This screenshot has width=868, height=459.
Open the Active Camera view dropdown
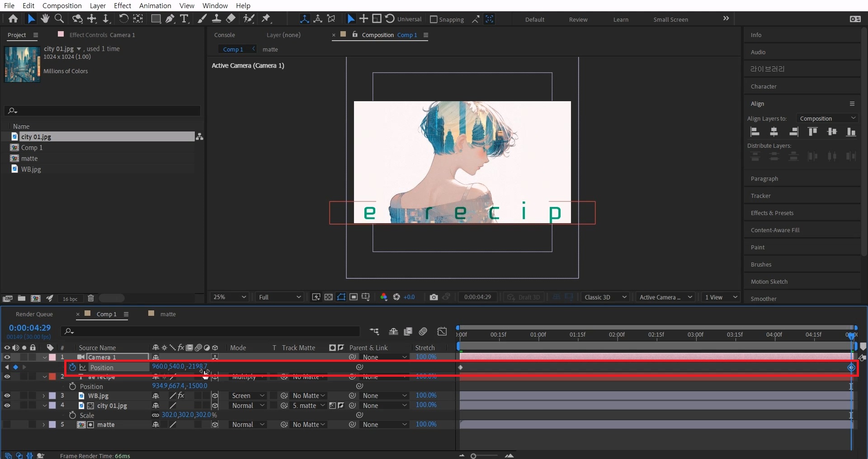point(665,297)
